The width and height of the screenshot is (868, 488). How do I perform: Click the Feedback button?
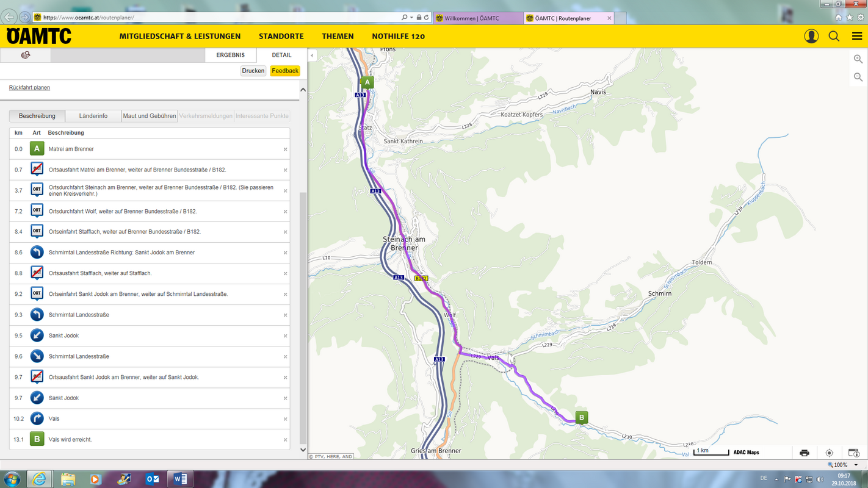[x=285, y=71]
